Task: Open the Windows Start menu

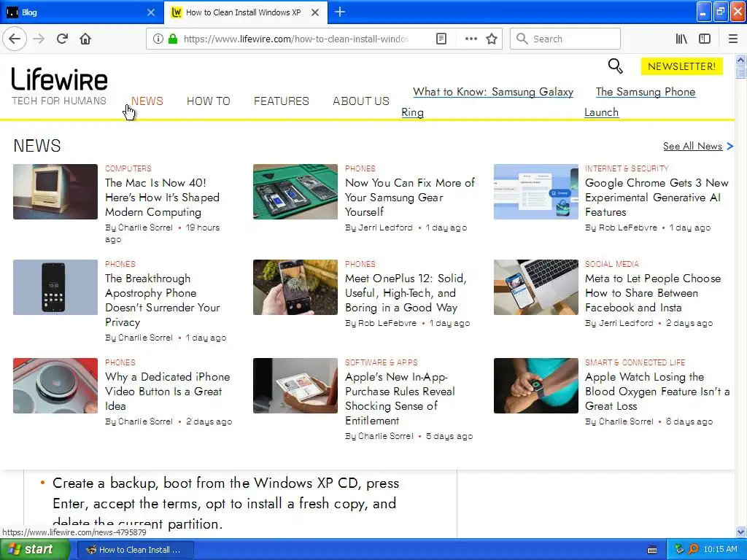Action: coord(34,549)
